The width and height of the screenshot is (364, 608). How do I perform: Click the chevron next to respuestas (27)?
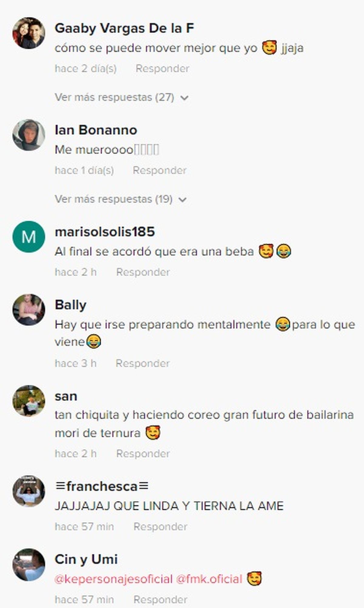tap(184, 98)
